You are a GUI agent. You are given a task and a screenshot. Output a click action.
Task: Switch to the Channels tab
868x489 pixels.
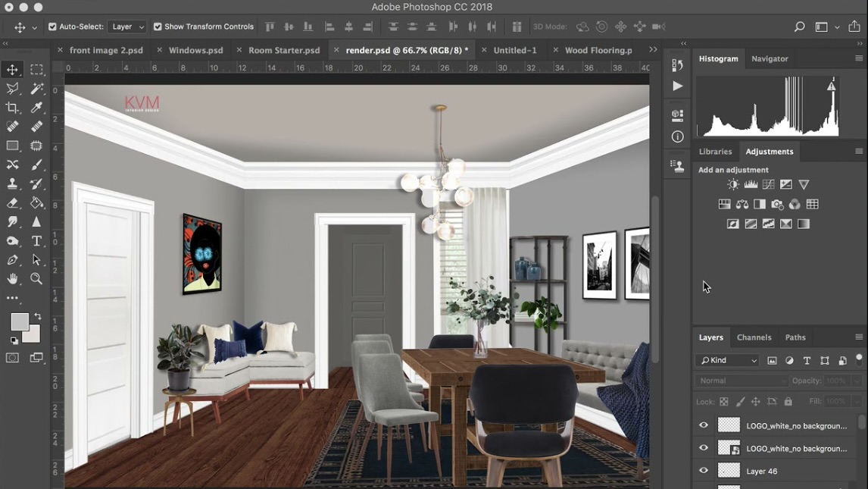pos(754,337)
